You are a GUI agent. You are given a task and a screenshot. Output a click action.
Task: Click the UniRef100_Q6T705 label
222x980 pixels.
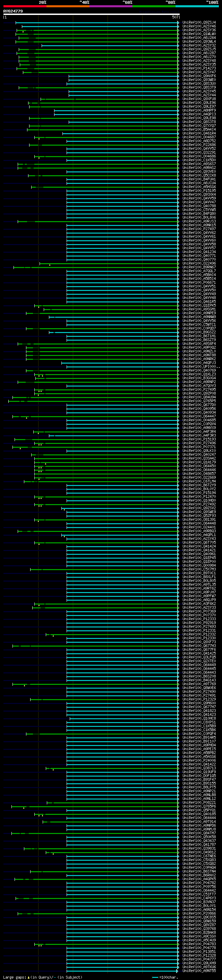tap(199, 543)
